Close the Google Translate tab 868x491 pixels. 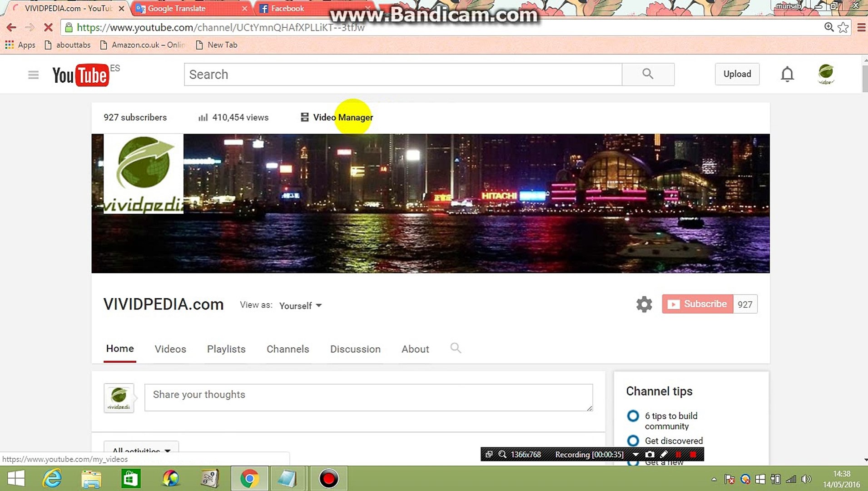pos(245,8)
